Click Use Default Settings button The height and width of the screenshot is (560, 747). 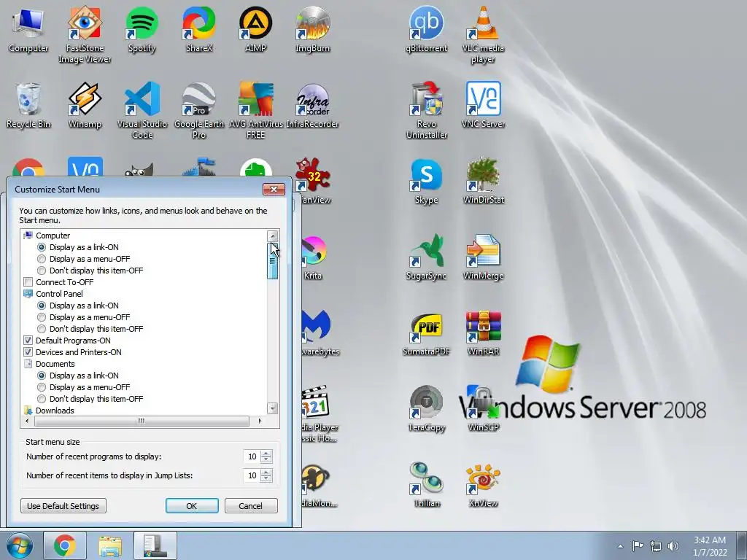[63, 506]
